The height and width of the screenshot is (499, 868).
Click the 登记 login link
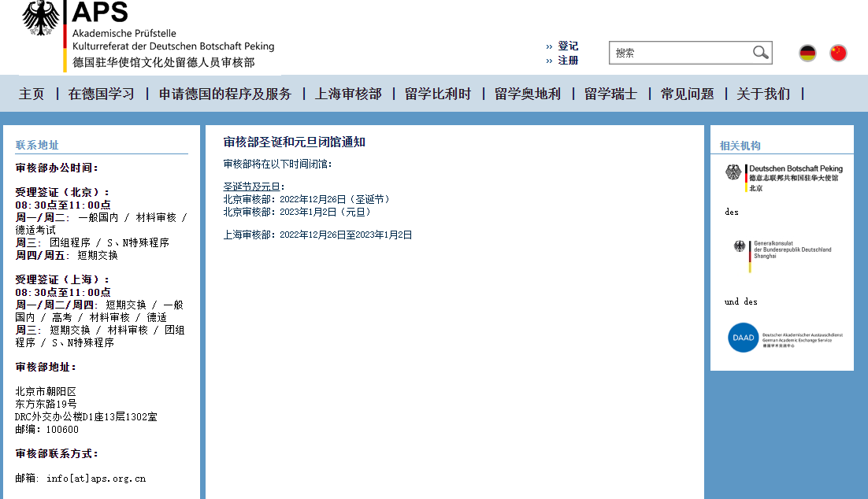click(568, 46)
